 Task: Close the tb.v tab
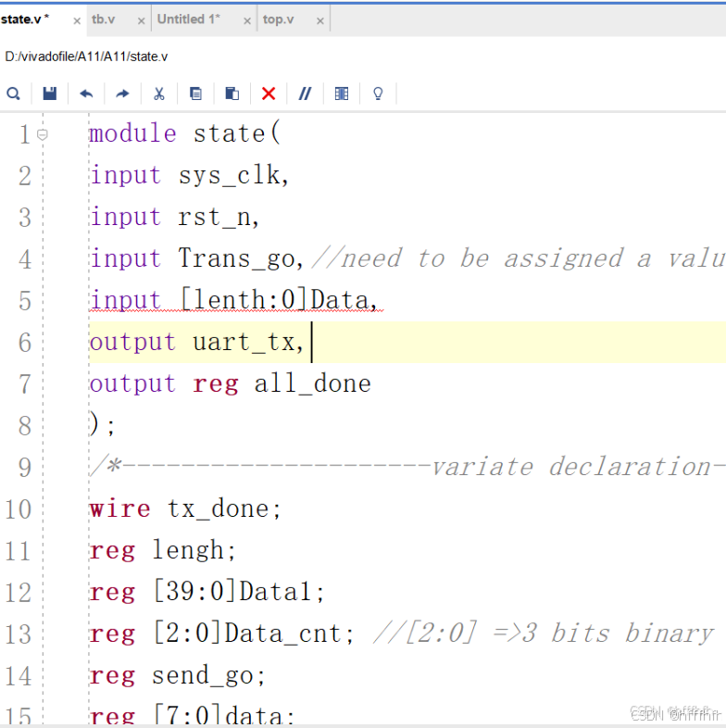click(141, 21)
